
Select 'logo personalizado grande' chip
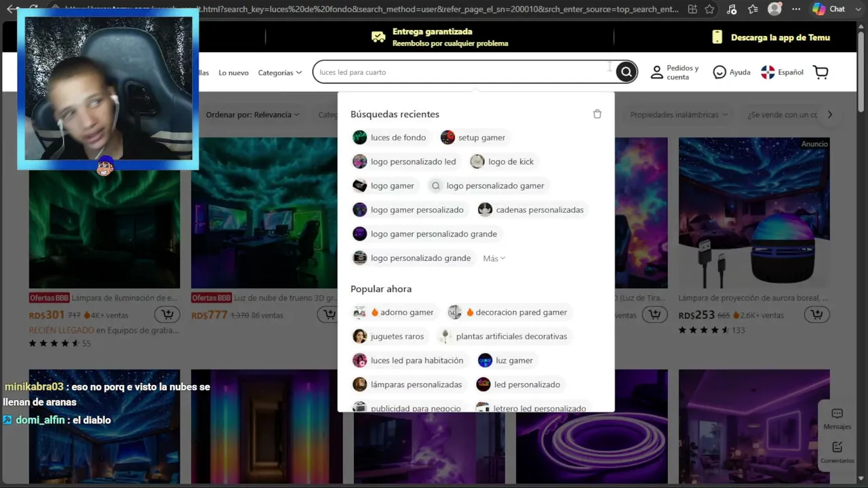(412, 258)
